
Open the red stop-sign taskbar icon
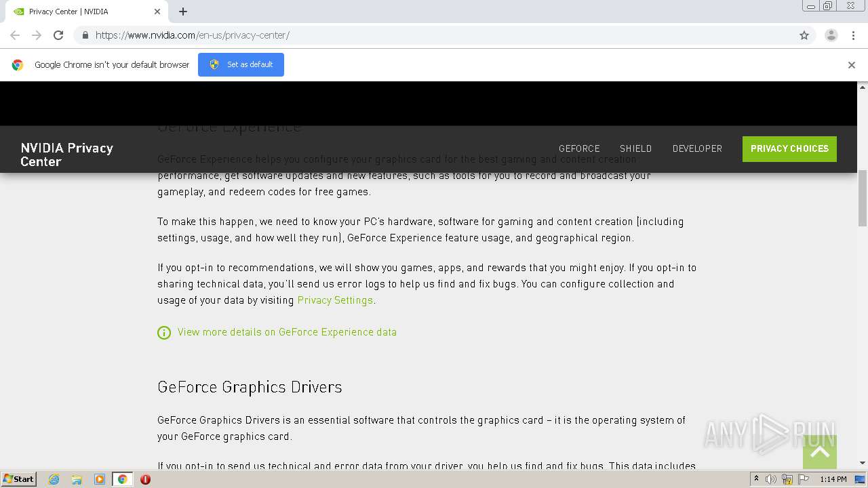tap(145, 479)
